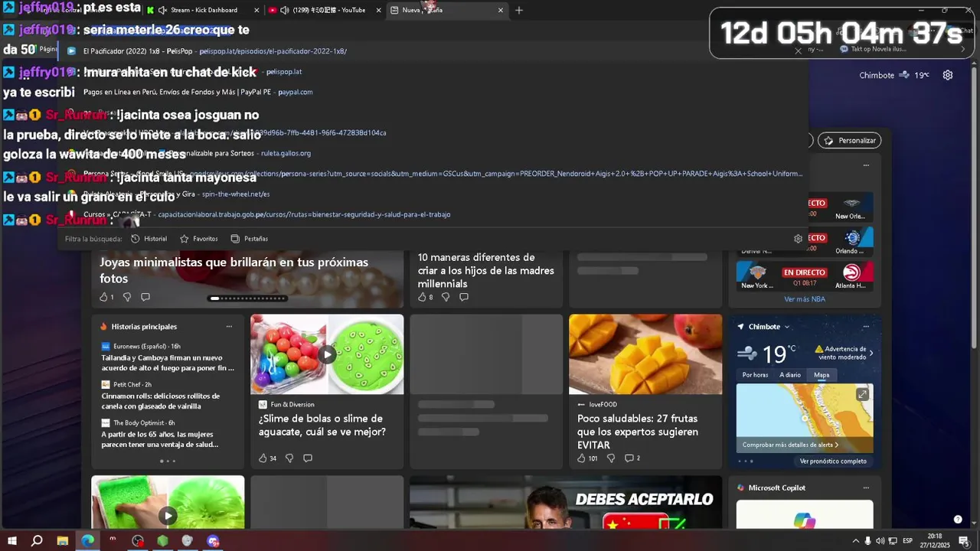Open The Body Optimist 65 años headline

coord(160,439)
